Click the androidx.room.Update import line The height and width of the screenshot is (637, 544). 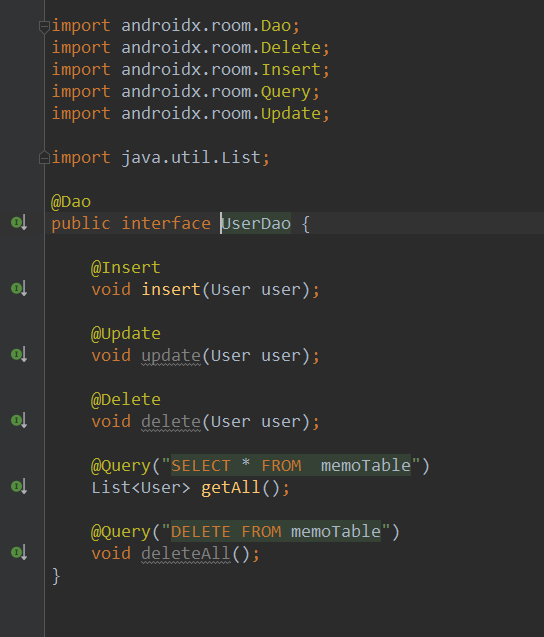(191, 114)
